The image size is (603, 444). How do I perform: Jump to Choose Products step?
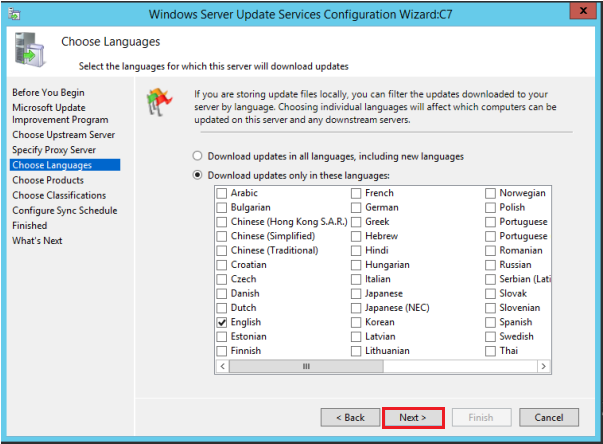pyautogui.click(x=48, y=180)
